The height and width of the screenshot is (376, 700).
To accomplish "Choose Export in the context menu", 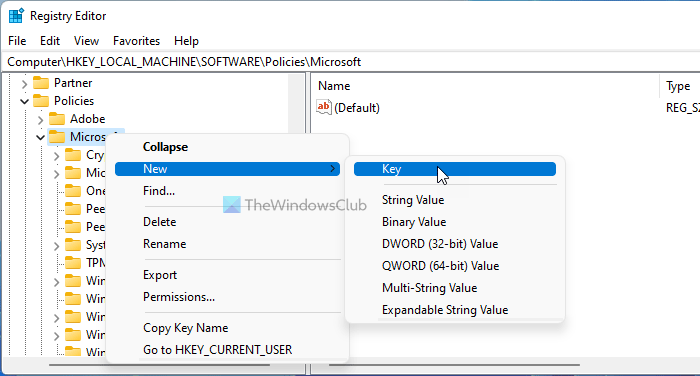I will tap(160, 275).
